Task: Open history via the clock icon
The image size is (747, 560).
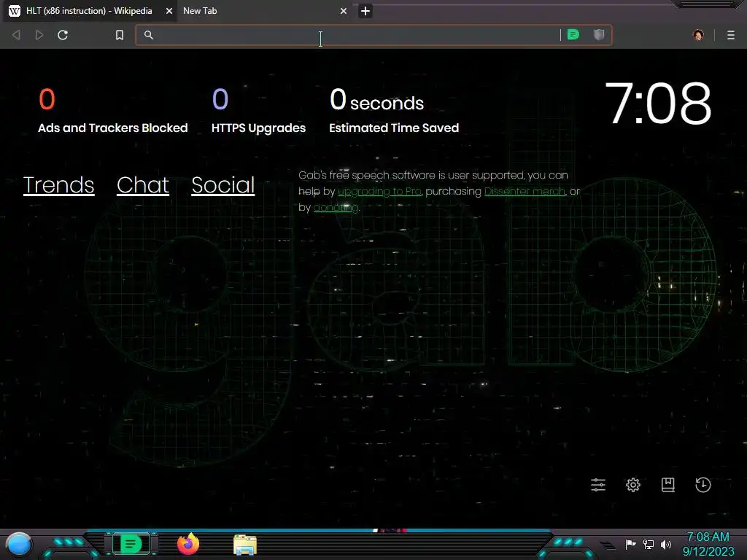Action: (x=703, y=485)
